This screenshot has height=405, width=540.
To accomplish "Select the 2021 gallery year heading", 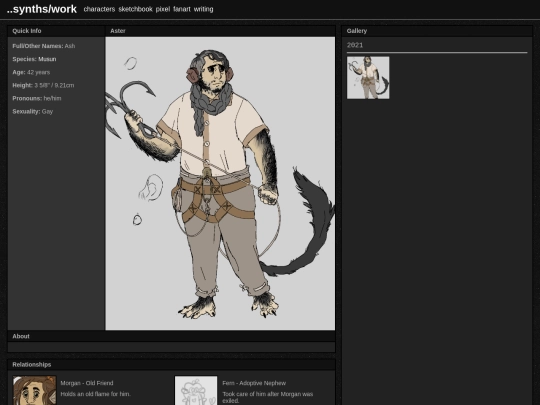I will point(355,45).
